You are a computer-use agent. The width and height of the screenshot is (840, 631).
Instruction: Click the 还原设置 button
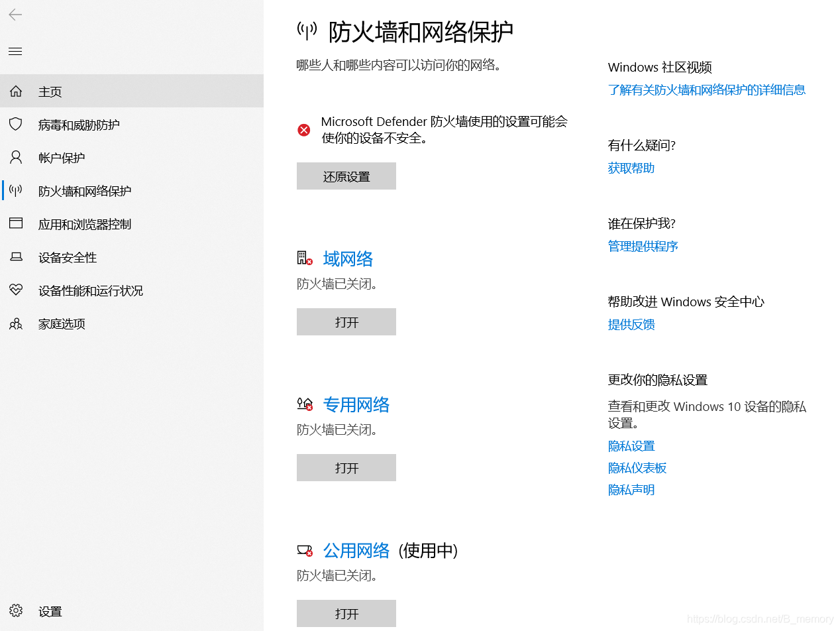coord(346,176)
